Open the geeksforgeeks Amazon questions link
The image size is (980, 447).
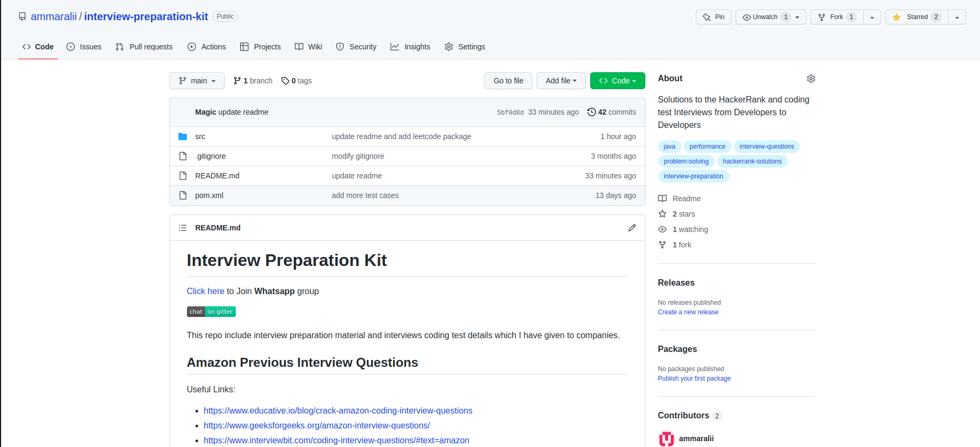pos(317,425)
